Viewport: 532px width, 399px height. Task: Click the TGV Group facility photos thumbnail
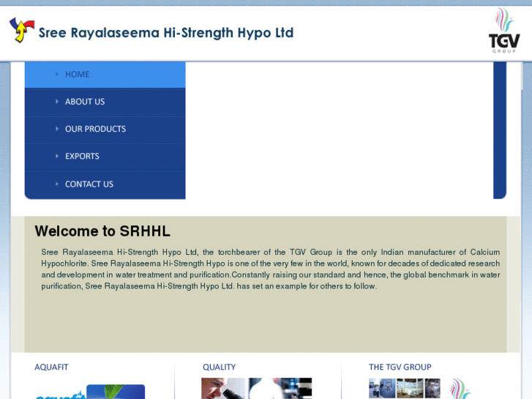(405, 389)
